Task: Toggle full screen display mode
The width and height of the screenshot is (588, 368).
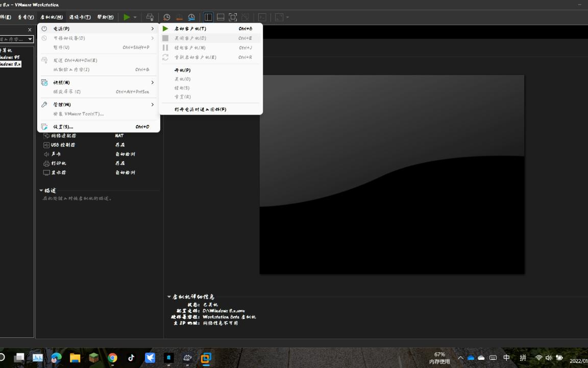Action: [233, 17]
